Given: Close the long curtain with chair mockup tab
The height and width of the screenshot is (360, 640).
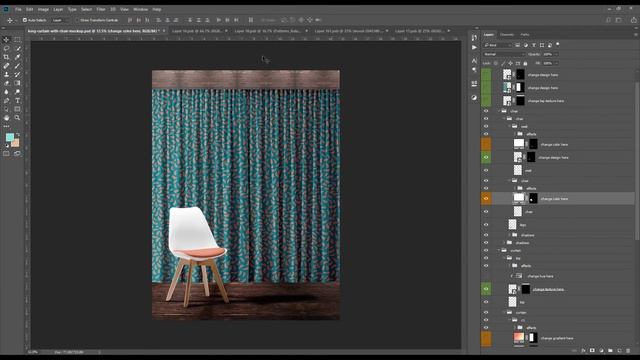Looking at the screenshot, I should [x=164, y=31].
